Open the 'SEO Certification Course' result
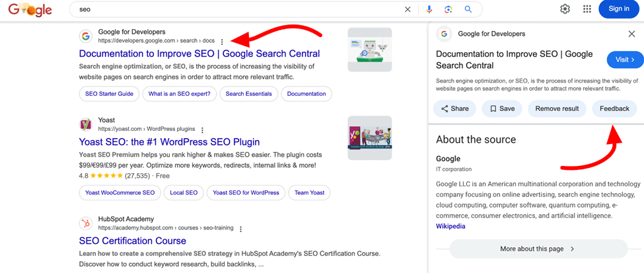 pos(132,241)
